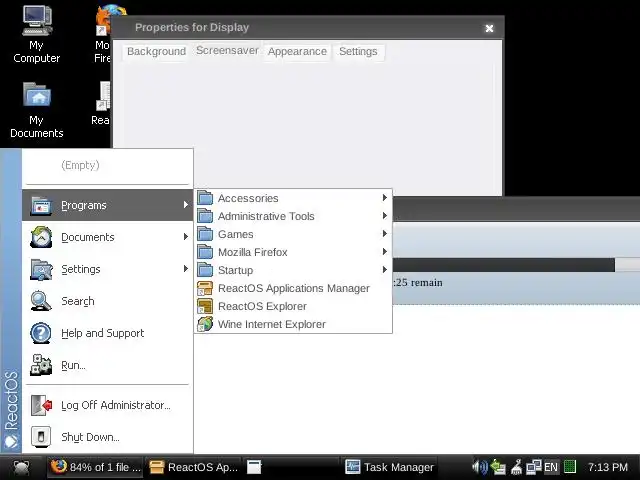Click the Documents clock icon in Start menu
Viewport: 640px width, 480px height.
[41, 237]
